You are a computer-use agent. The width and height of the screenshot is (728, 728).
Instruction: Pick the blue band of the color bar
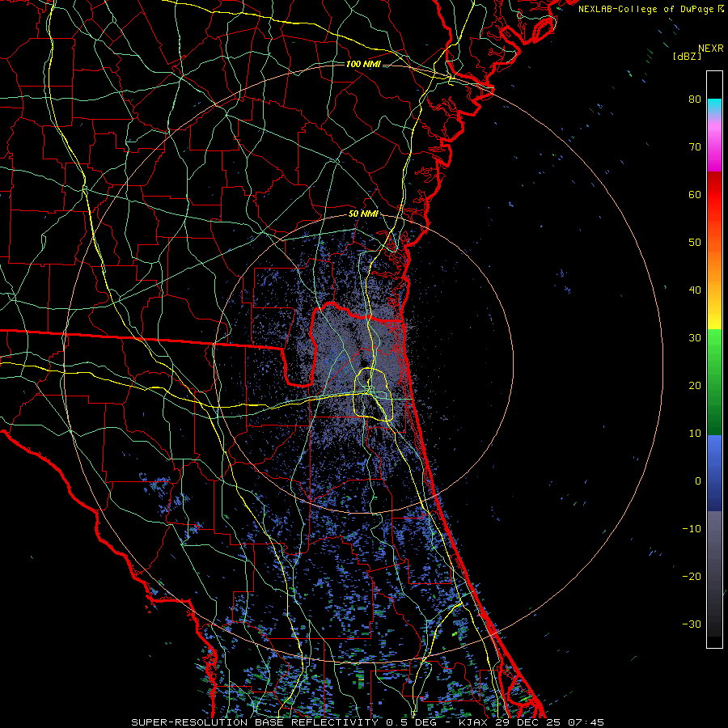pos(714,473)
